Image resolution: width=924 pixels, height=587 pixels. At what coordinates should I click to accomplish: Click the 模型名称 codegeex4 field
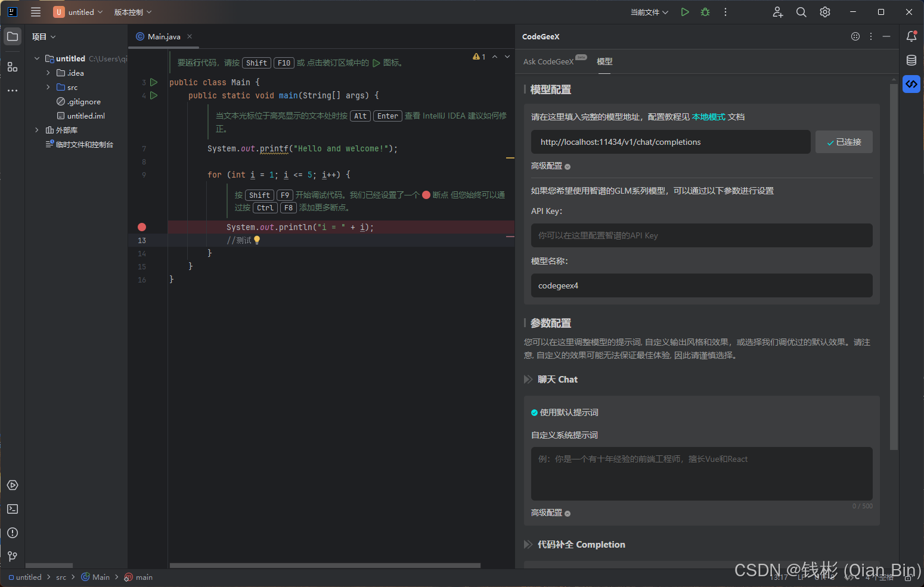(702, 285)
